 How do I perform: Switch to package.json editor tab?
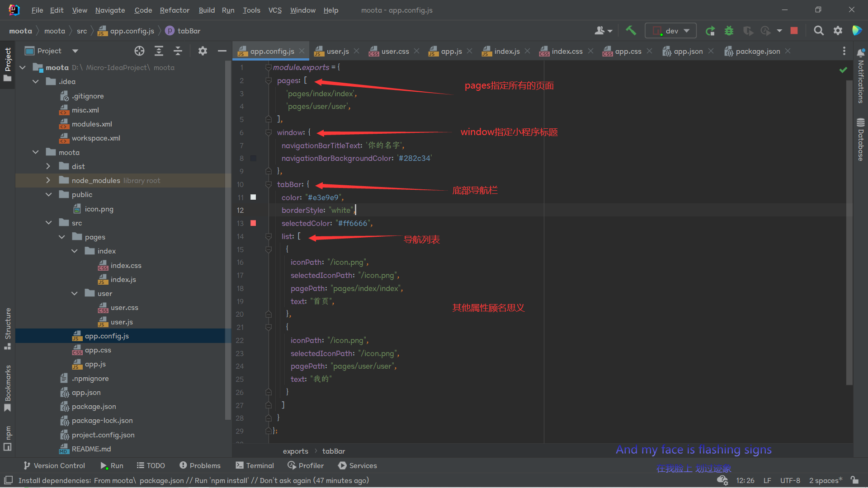[x=758, y=51]
